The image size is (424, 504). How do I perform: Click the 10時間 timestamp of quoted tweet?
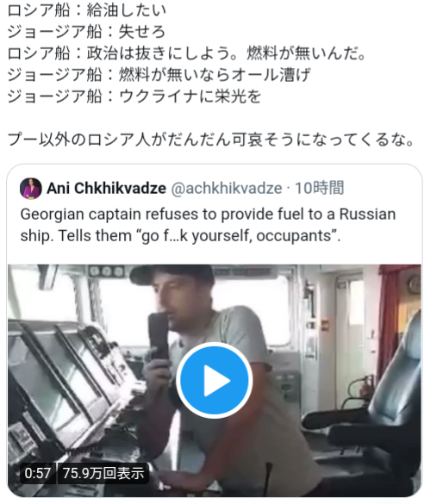[320, 188]
